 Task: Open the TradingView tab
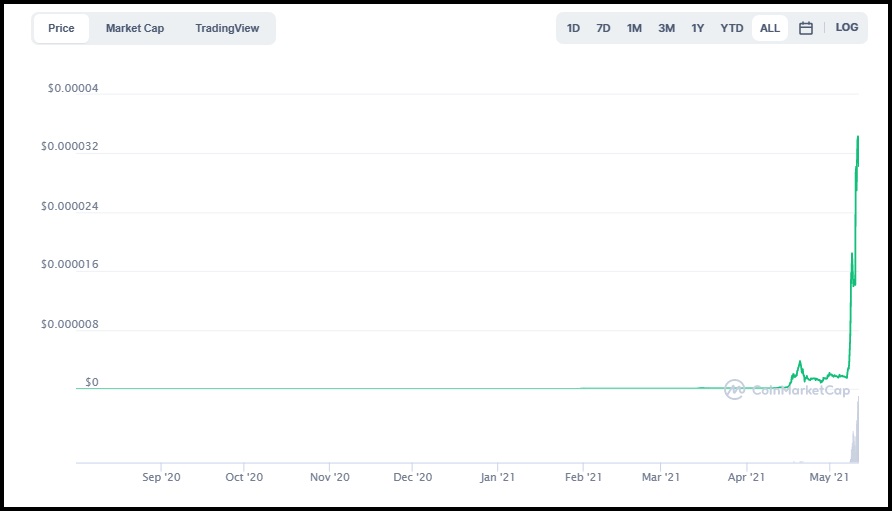[x=227, y=28]
